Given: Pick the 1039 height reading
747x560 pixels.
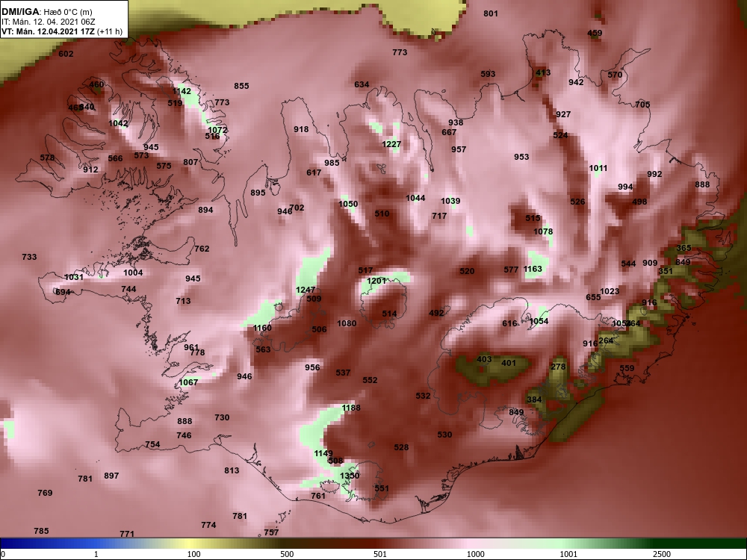Looking at the screenshot, I should [x=450, y=202].
